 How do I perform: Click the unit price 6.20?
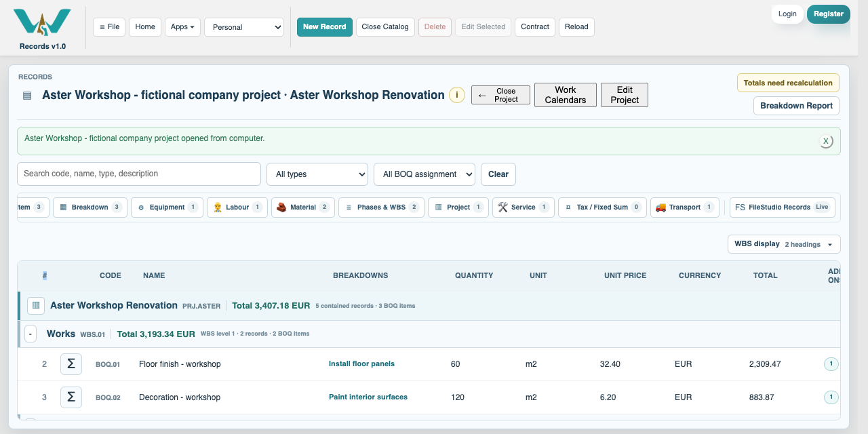(608, 397)
